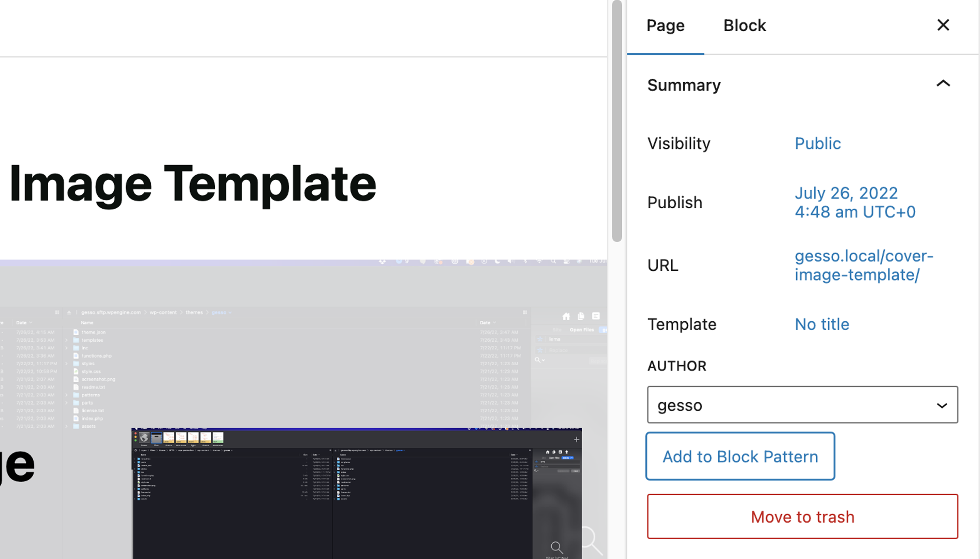
Task: Click the plus icon in dark screenshot
Action: (x=576, y=439)
